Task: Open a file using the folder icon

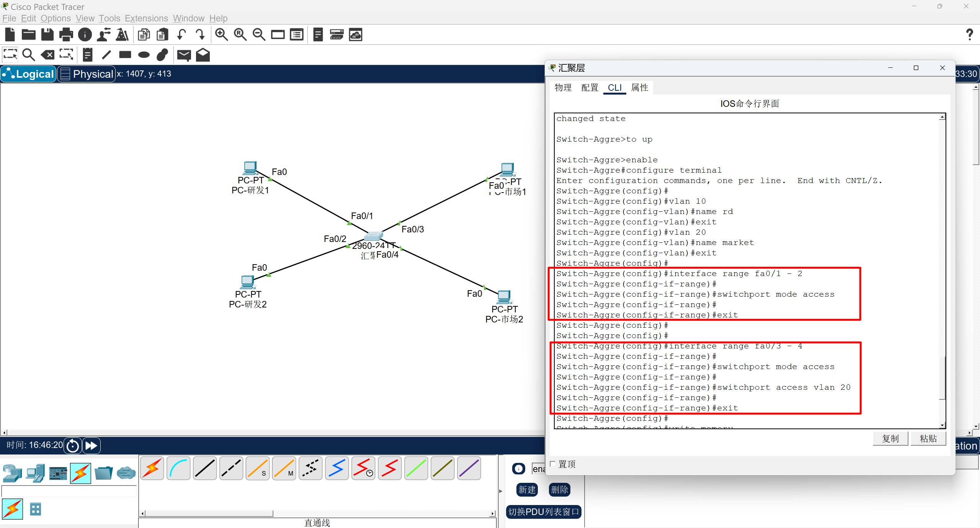Action: [29, 35]
